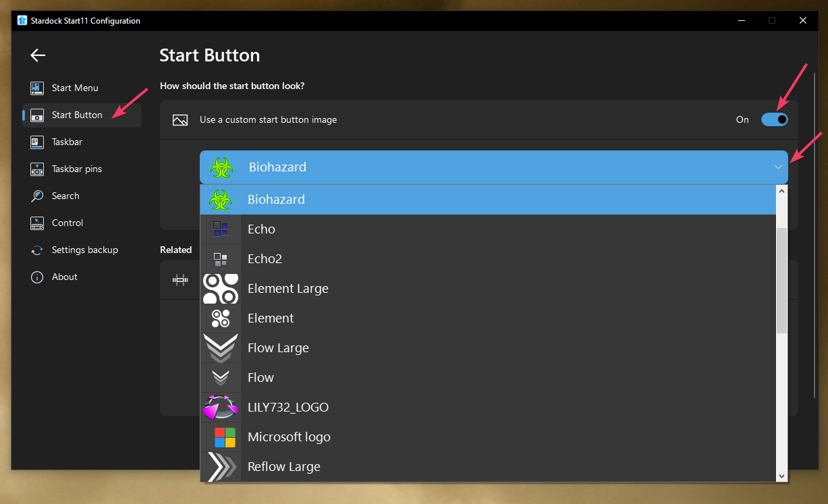The height and width of the screenshot is (504, 828).
Task: Click the Taskbar pins sidebar icon
Action: [x=37, y=169]
